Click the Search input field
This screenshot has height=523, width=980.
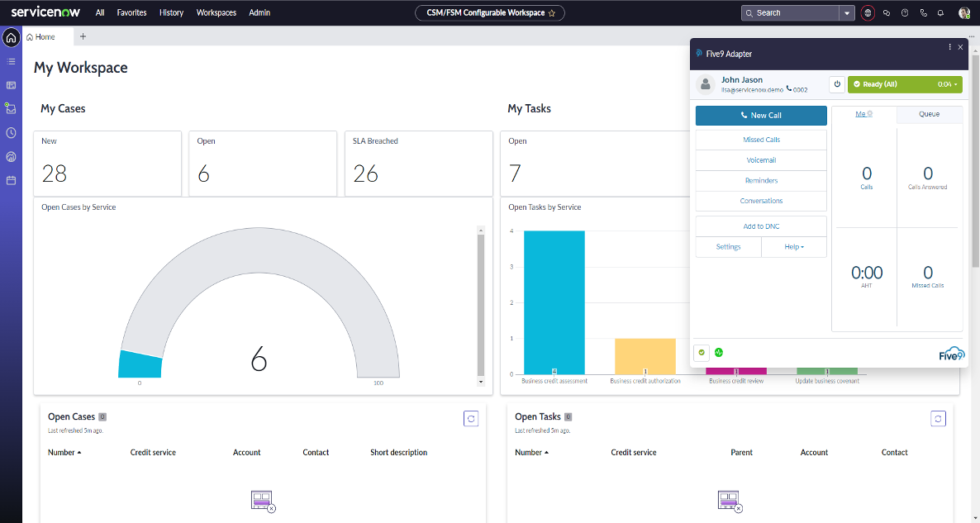tap(793, 13)
